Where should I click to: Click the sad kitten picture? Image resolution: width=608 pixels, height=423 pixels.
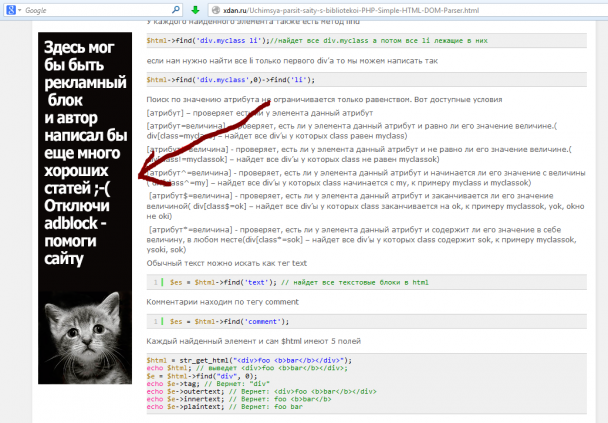click(x=85, y=337)
